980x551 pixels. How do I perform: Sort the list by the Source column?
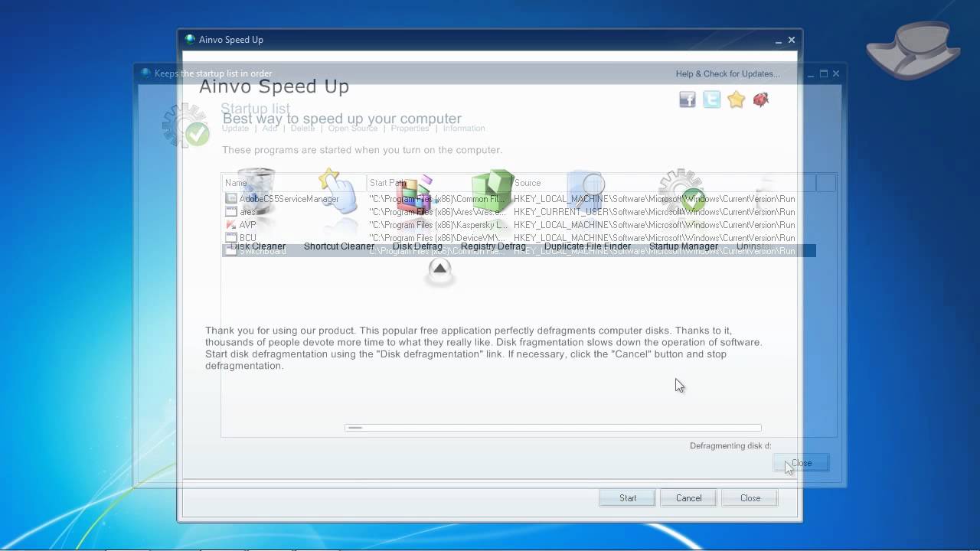pyautogui.click(x=664, y=183)
